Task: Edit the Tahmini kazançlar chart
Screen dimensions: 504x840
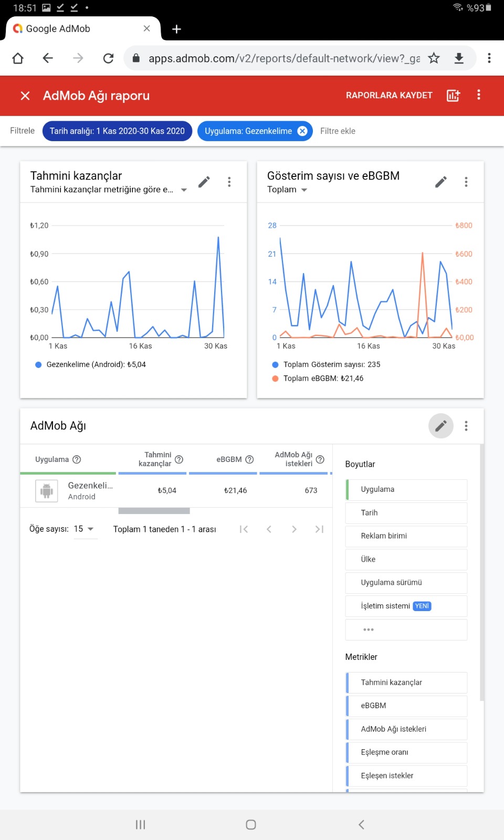Action: pos(204,182)
